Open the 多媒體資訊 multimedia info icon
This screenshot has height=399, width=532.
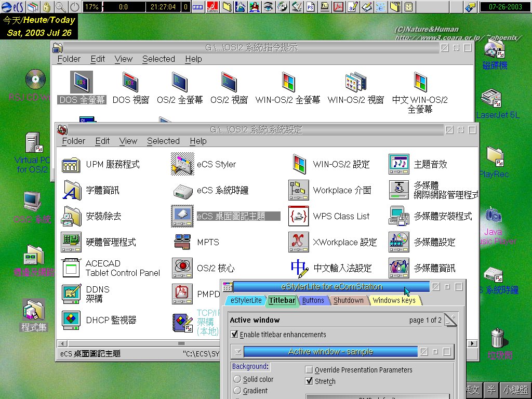coord(398,268)
